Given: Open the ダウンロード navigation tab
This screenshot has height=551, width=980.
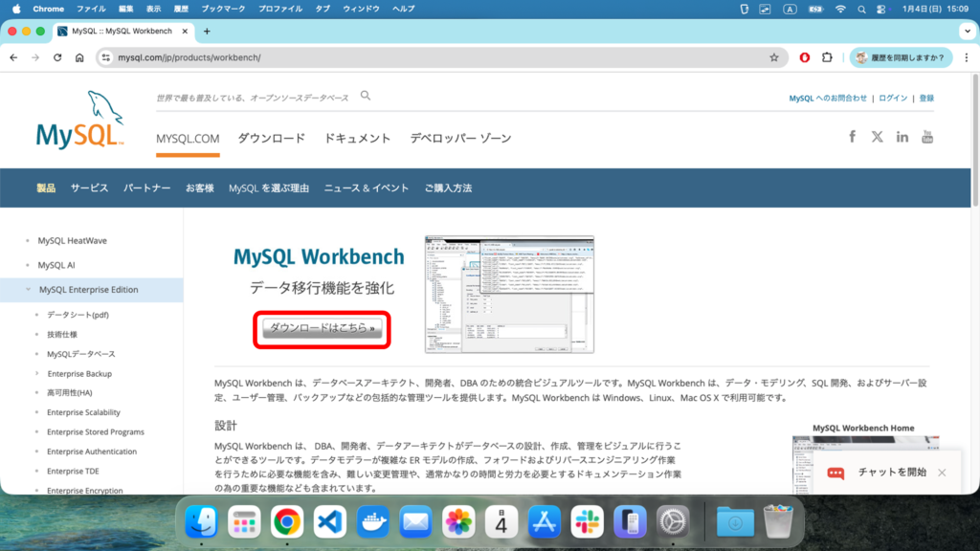Looking at the screenshot, I should click(272, 138).
